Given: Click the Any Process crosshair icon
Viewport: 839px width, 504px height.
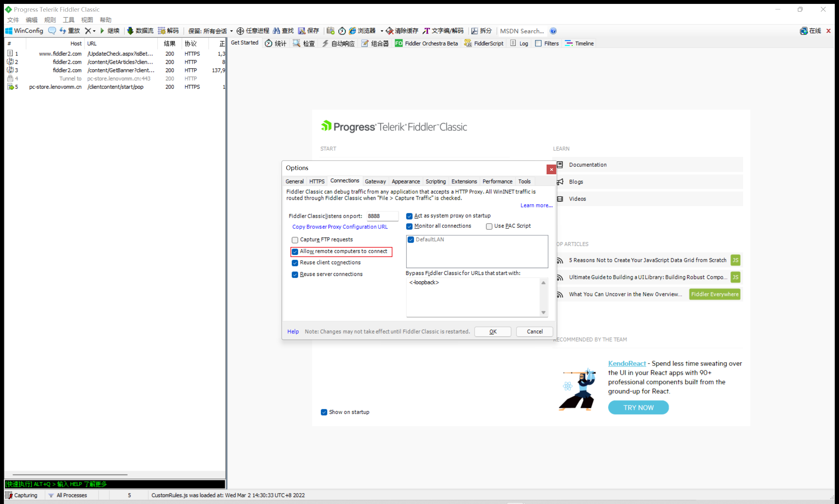Looking at the screenshot, I should (x=240, y=31).
